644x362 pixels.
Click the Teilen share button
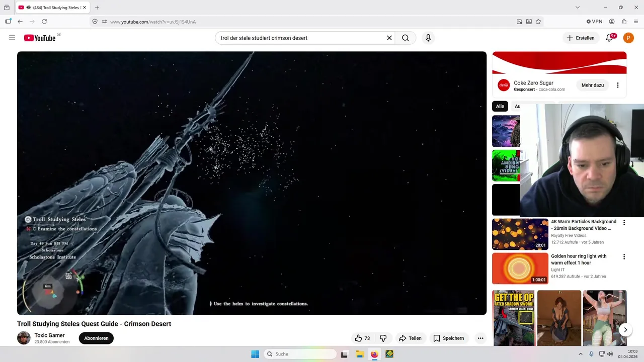[x=410, y=338]
